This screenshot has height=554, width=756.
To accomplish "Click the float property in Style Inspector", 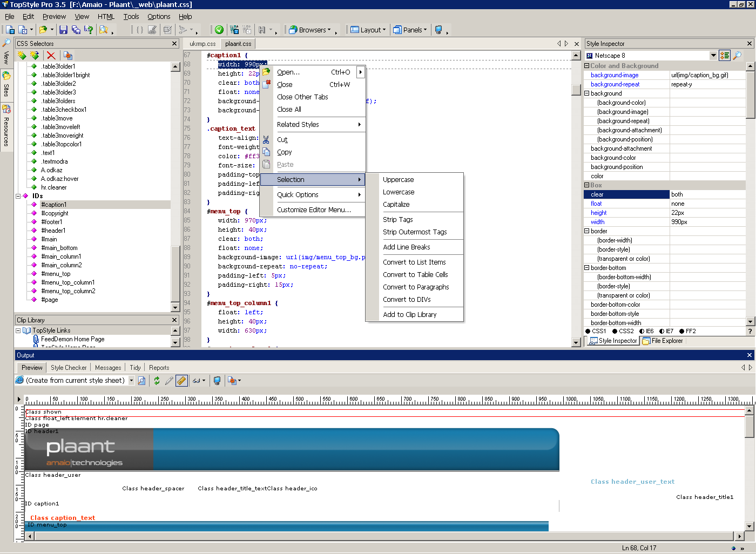I will [596, 204].
